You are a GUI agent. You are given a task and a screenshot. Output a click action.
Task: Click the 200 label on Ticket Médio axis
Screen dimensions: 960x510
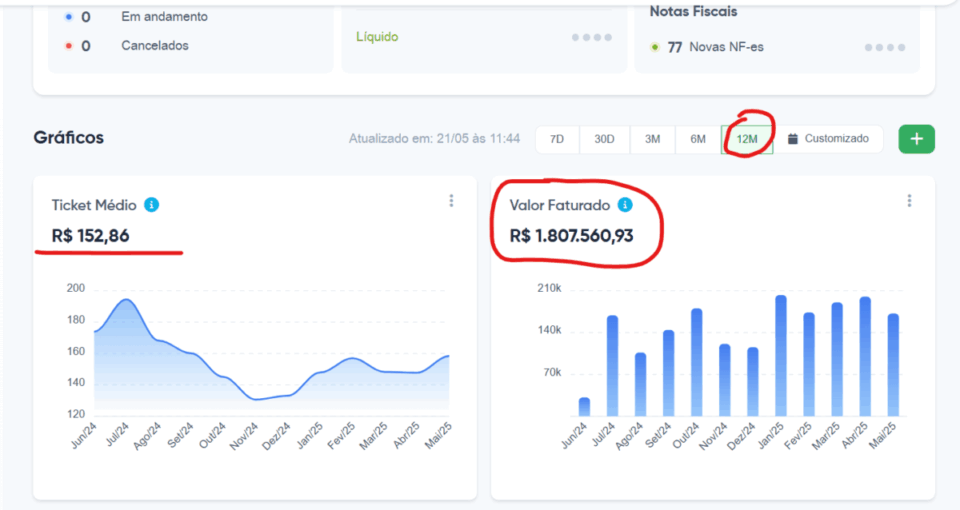coord(76,288)
